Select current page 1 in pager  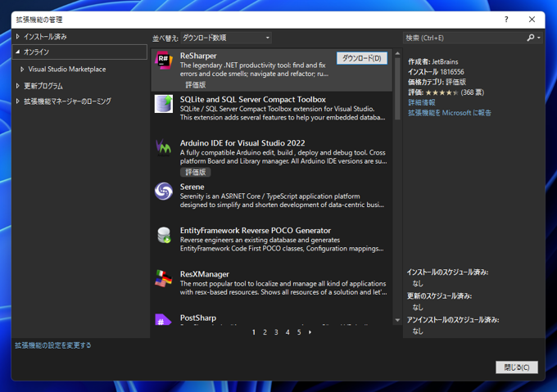pyautogui.click(x=254, y=332)
